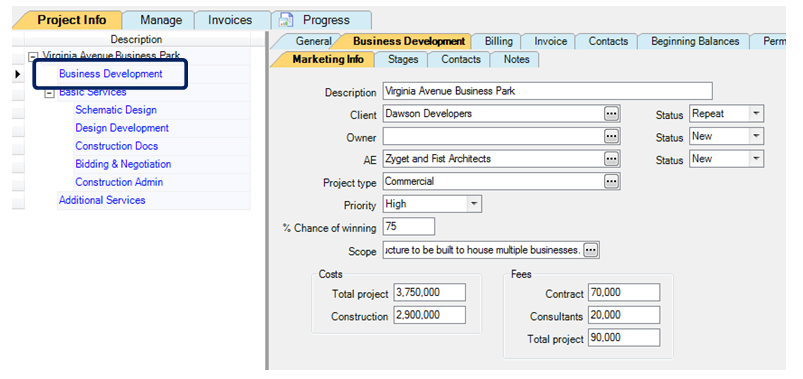Collapse the Virginia Avenue Business Park node
The height and width of the screenshot is (379, 803).
[x=33, y=56]
